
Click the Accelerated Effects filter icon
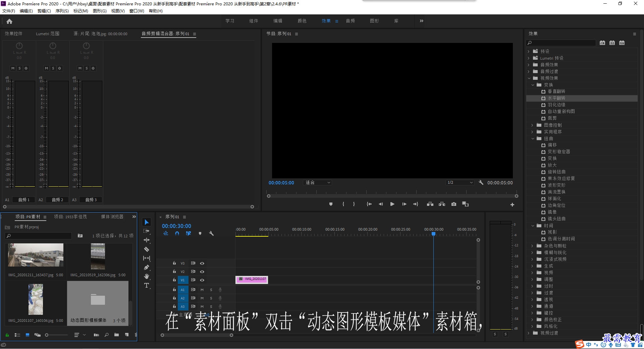602,43
